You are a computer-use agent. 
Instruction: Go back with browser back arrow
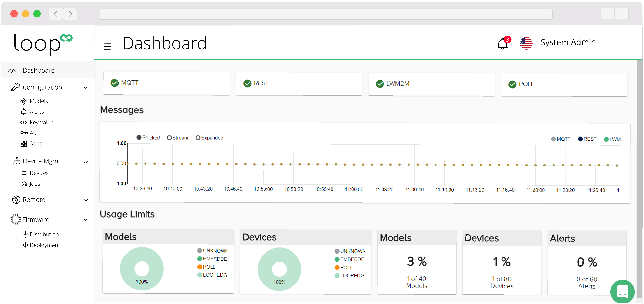click(56, 14)
